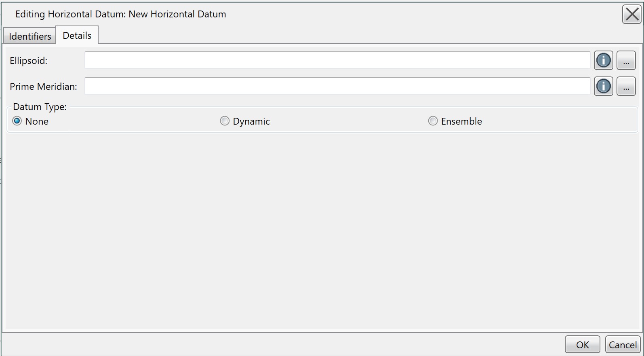Open info for the Prime Meridian field
Image resolution: width=644 pixels, height=356 pixels.
point(603,87)
